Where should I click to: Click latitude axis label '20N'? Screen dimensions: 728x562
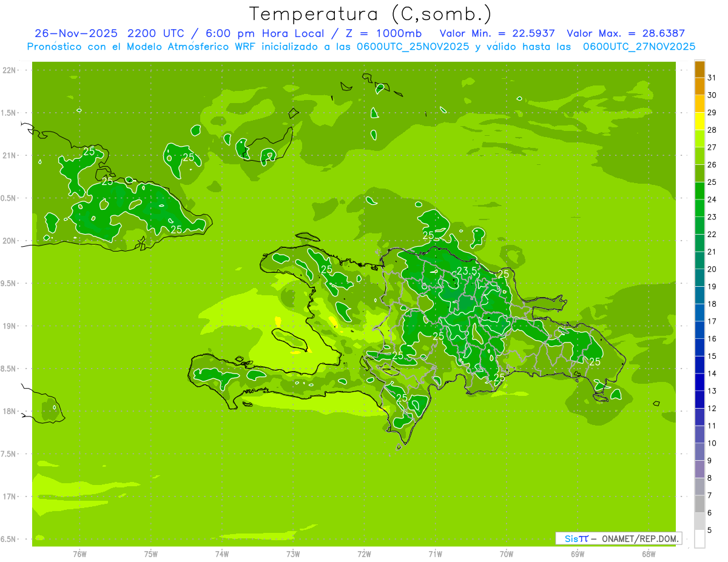9,241
